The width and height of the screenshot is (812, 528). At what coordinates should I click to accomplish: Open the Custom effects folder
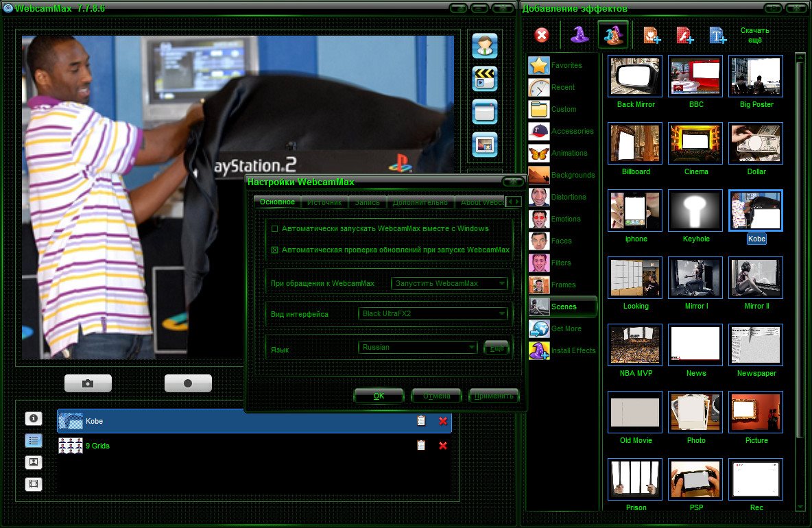[562, 109]
